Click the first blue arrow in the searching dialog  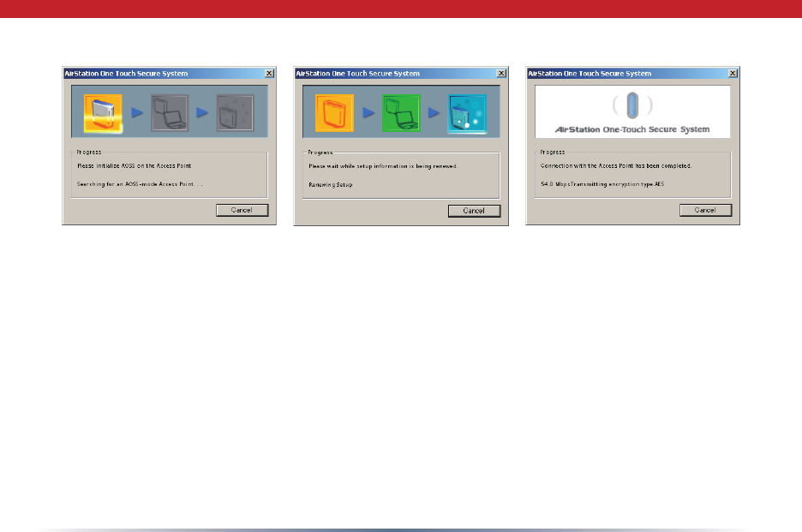(137, 112)
